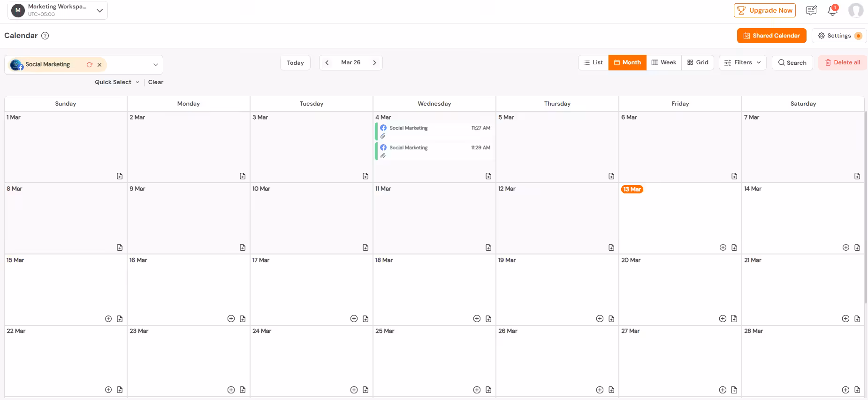Refresh the Social Marketing account chip
Viewport: 868px width, 400px height.
coord(90,65)
